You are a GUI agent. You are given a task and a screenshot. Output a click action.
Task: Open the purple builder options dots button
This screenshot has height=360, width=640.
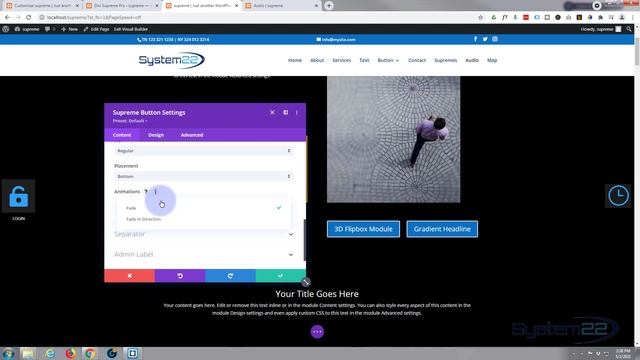pos(317,331)
